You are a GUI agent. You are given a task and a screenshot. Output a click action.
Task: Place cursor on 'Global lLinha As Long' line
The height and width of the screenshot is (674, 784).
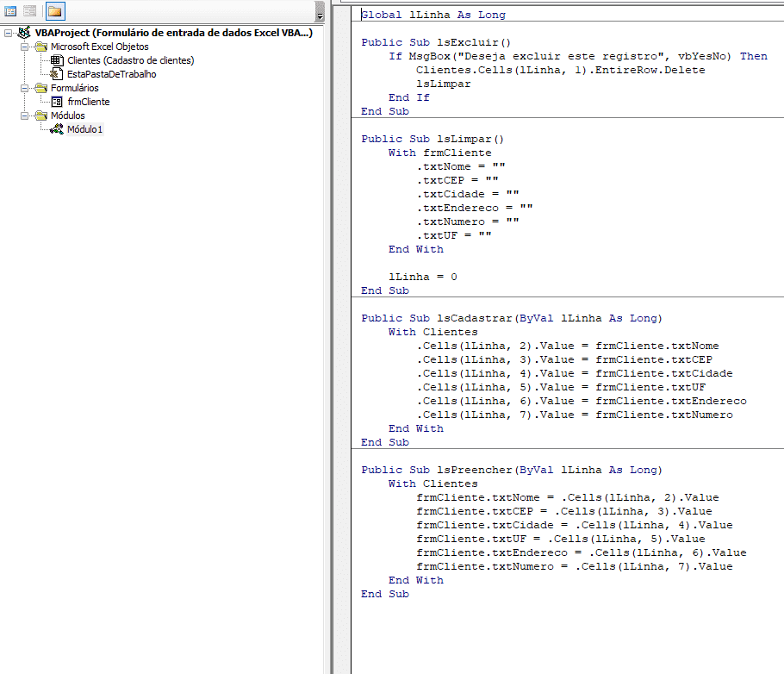(432, 15)
